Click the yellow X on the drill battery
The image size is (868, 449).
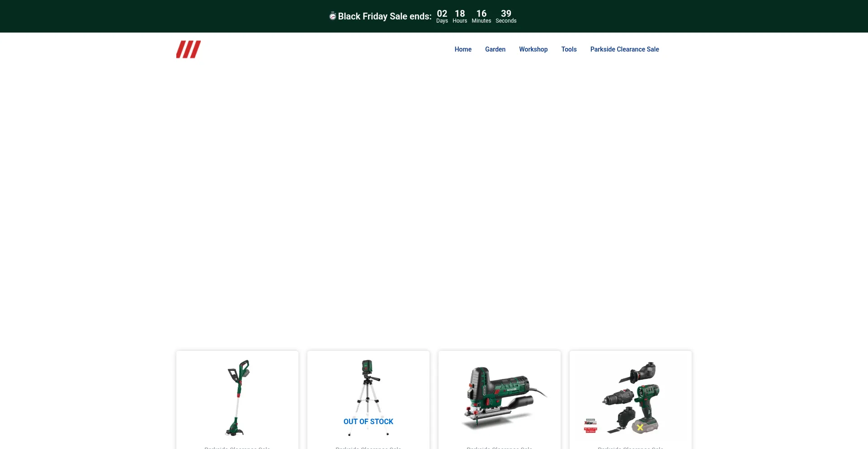[x=640, y=427]
